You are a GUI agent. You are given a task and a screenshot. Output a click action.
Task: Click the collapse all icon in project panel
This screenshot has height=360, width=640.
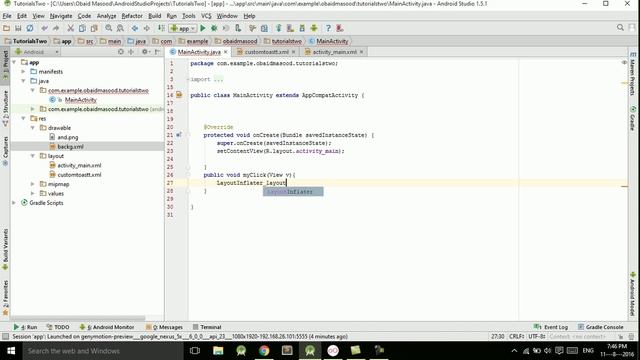[x=131, y=52]
